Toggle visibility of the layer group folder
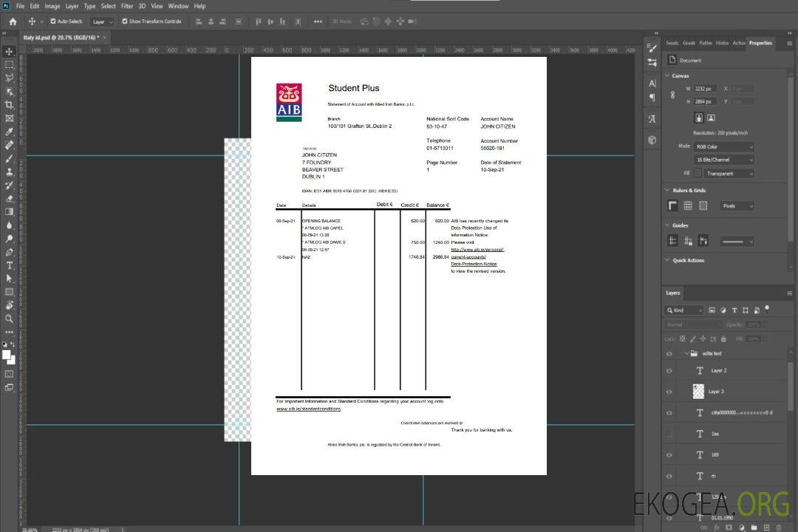The height and width of the screenshot is (532, 798). pos(669,354)
